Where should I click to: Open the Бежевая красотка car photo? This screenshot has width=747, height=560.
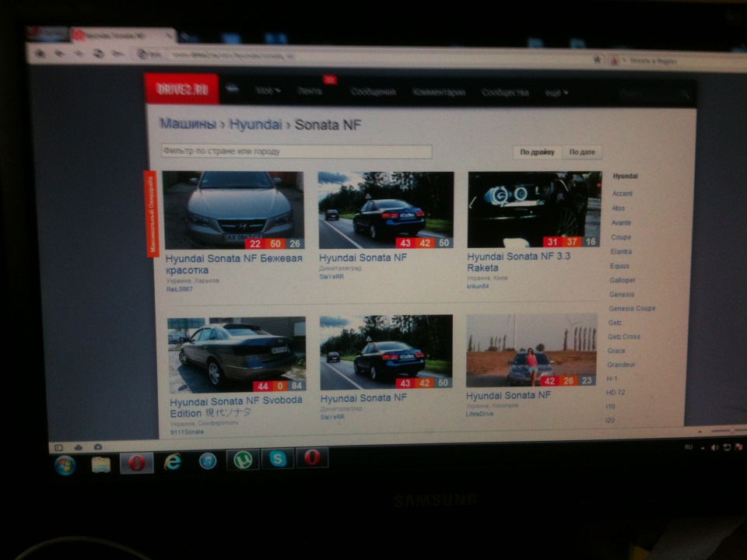[x=233, y=210]
